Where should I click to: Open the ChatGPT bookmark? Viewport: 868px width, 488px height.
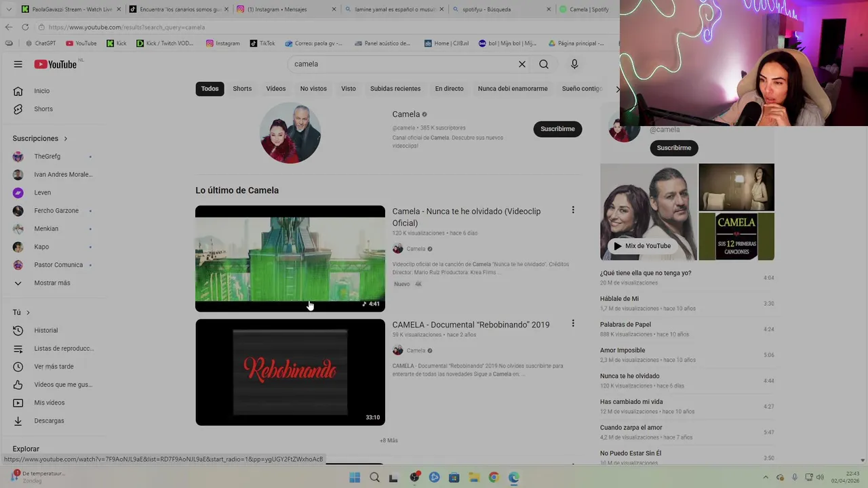click(x=41, y=43)
